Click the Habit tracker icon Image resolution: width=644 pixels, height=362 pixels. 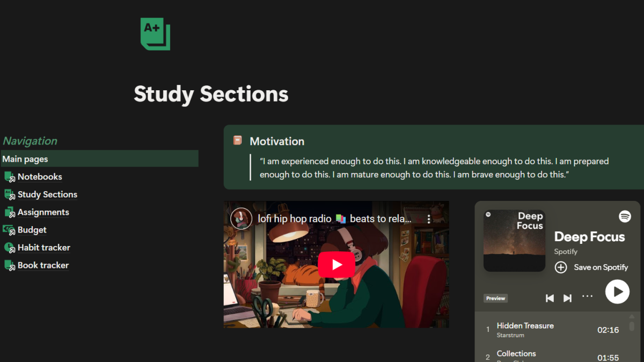pyautogui.click(x=9, y=248)
